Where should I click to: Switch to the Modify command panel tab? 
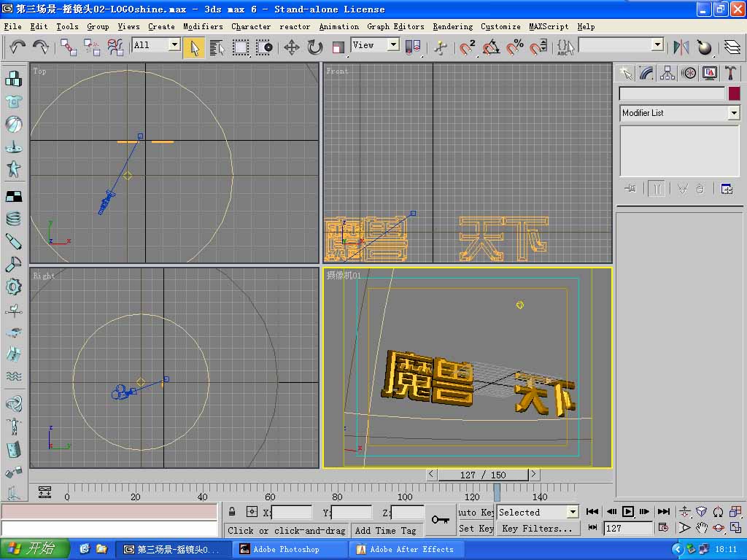(x=646, y=74)
